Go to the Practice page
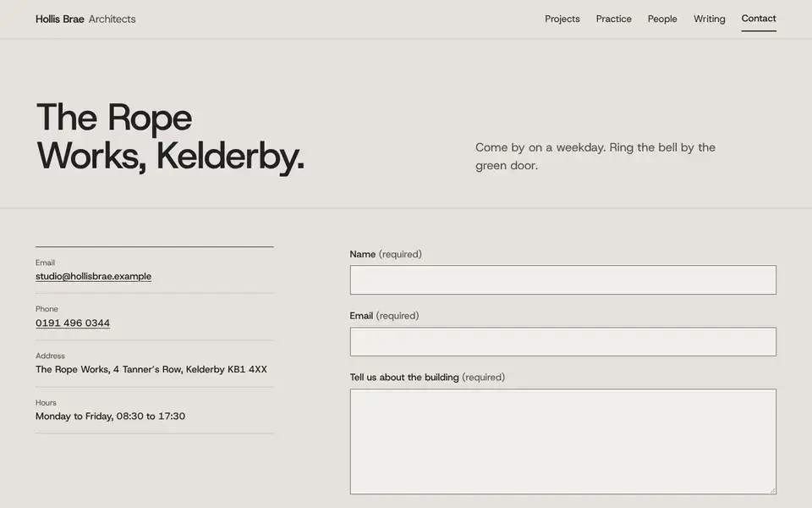 614,19
